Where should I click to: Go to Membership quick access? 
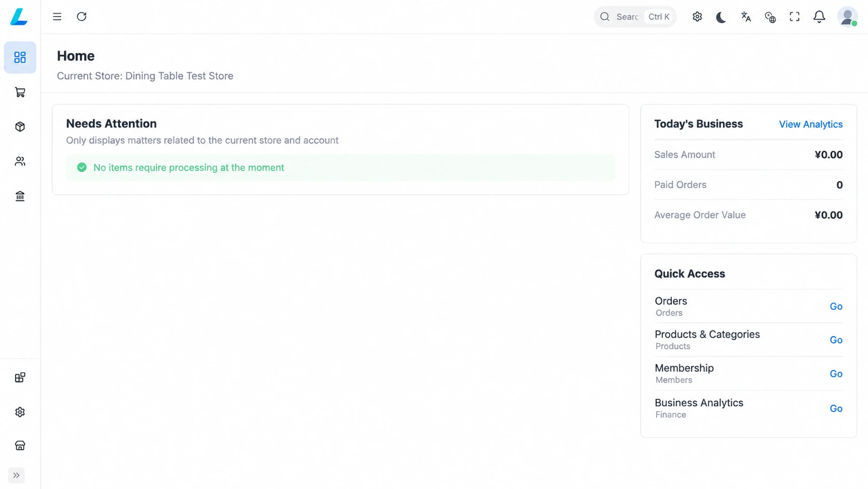(836, 374)
